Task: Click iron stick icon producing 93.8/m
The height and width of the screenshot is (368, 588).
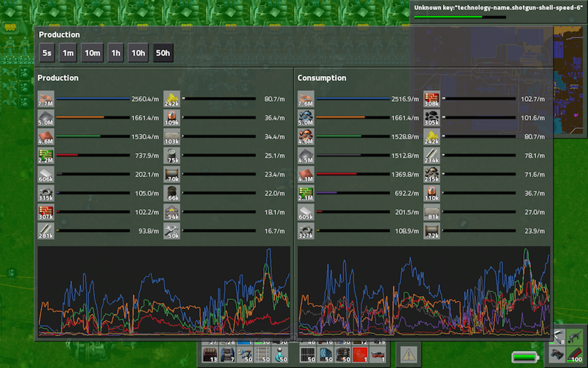Action: pyautogui.click(x=46, y=231)
